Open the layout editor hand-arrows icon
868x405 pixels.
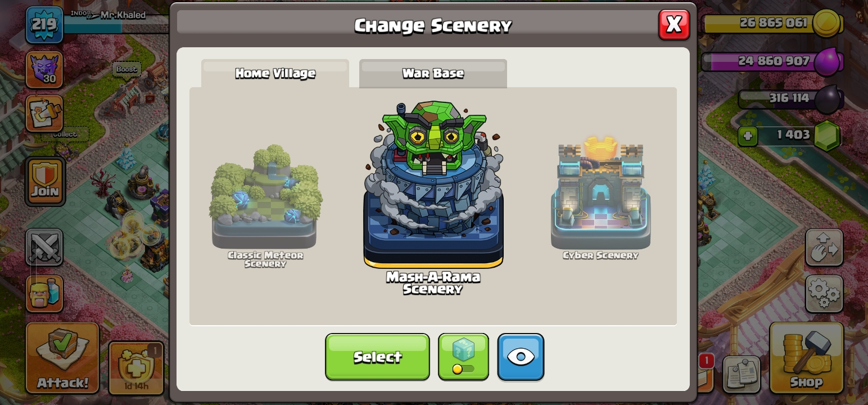(x=824, y=247)
